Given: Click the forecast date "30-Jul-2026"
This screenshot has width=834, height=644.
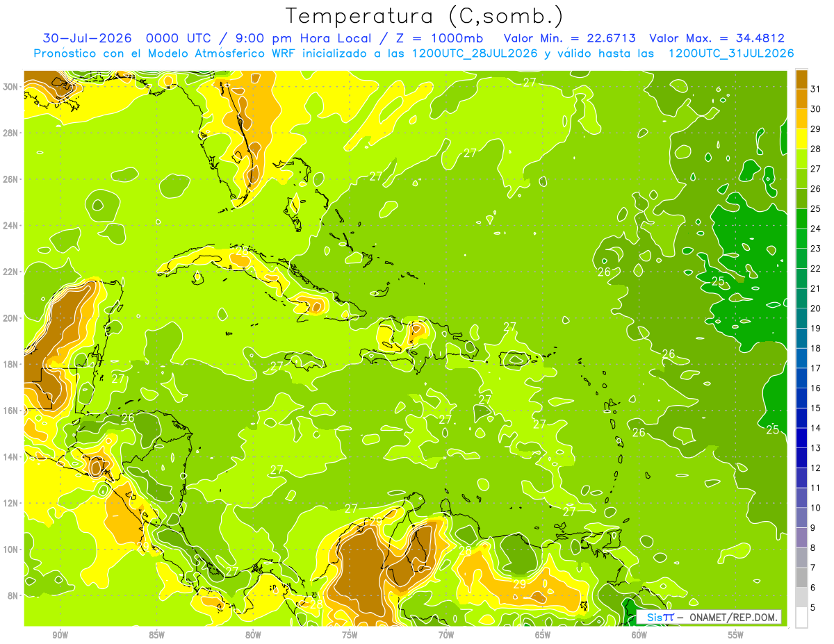Looking at the screenshot, I should (88, 38).
